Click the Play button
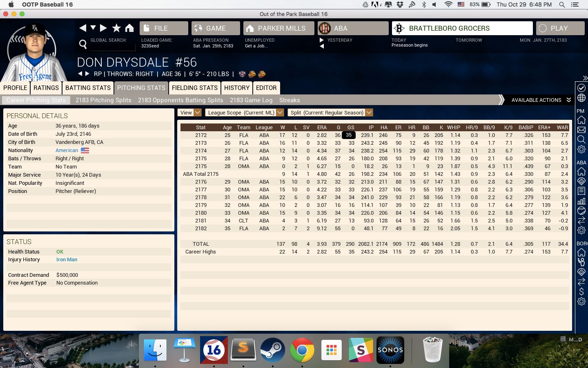This screenshot has height=368, width=588. click(560, 28)
